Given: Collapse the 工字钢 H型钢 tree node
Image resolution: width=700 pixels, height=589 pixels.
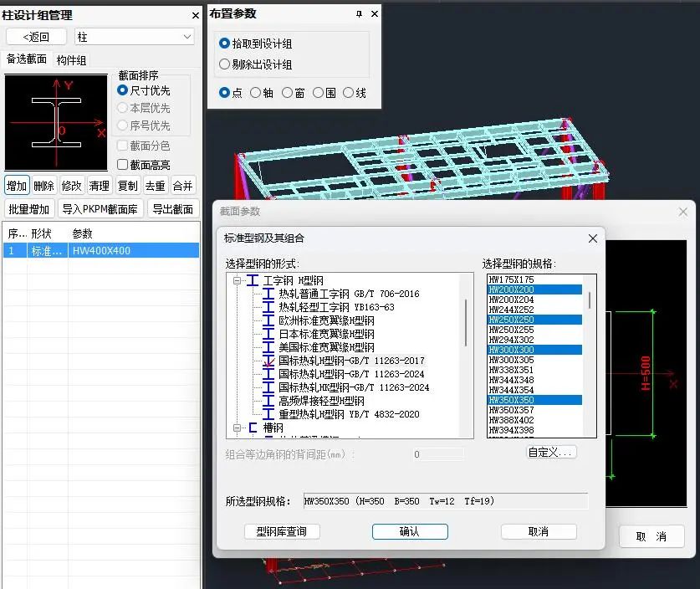Looking at the screenshot, I should point(237,280).
